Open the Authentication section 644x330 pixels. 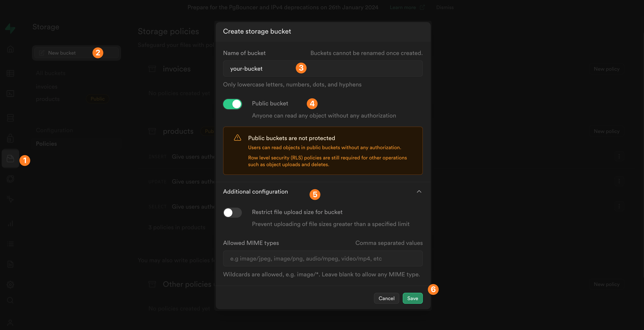(x=10, y=138)
